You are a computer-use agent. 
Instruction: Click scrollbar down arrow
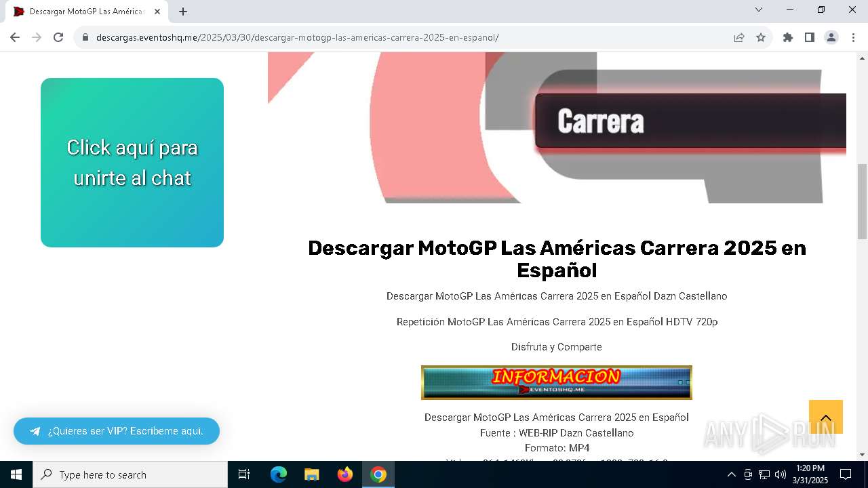[x=862, y=455]
